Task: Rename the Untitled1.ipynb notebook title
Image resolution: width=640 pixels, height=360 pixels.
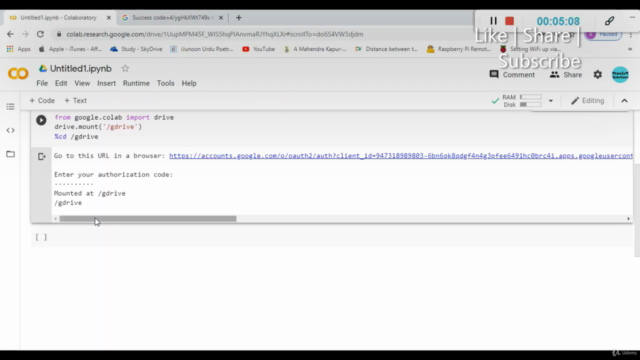Action: (x=81, y=69)
